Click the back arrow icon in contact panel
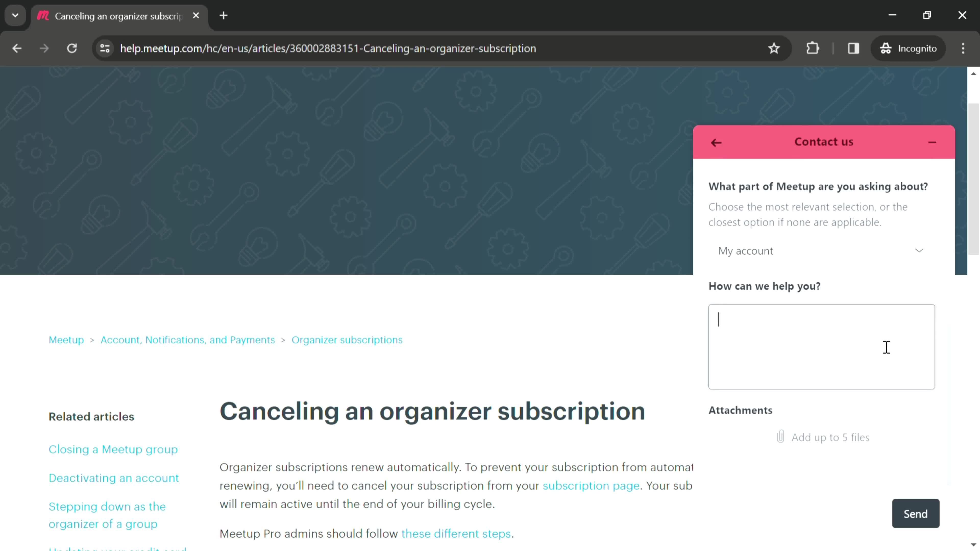The width and height of the screenshot is (980, 551). (x=716, y=142)
